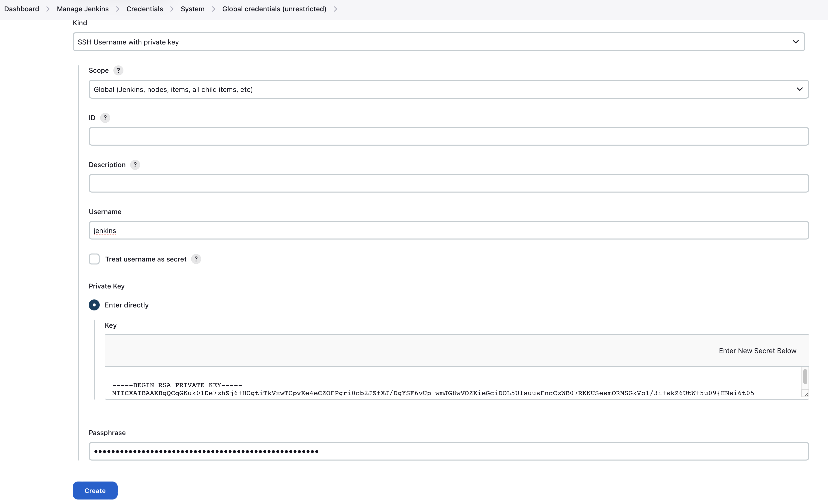Viewport: 828px width, 504px height.
Task: Click System in the breadcrumb trail
Action: pyautogui.click(x=192, y=9)
